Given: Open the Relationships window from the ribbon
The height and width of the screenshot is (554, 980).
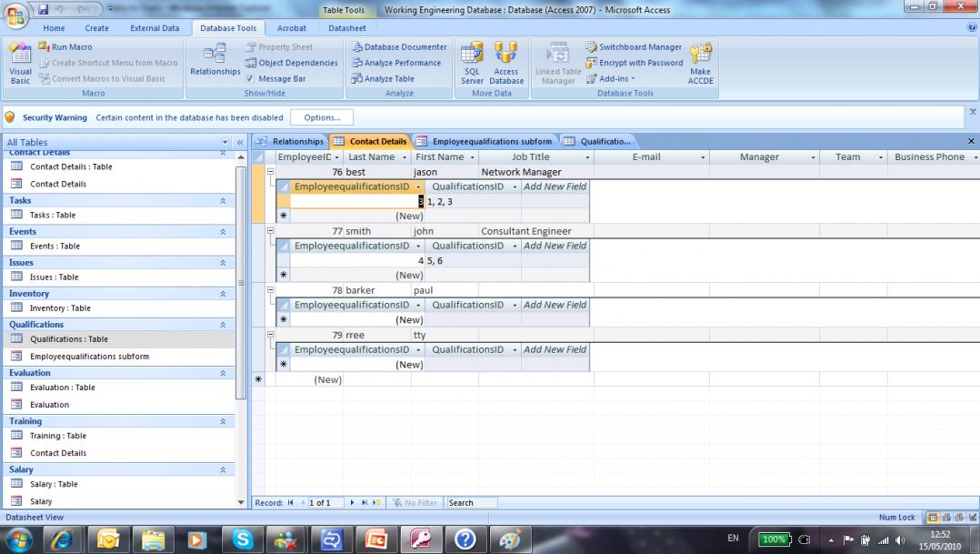Looking at the screenshot, I should 215,59.
